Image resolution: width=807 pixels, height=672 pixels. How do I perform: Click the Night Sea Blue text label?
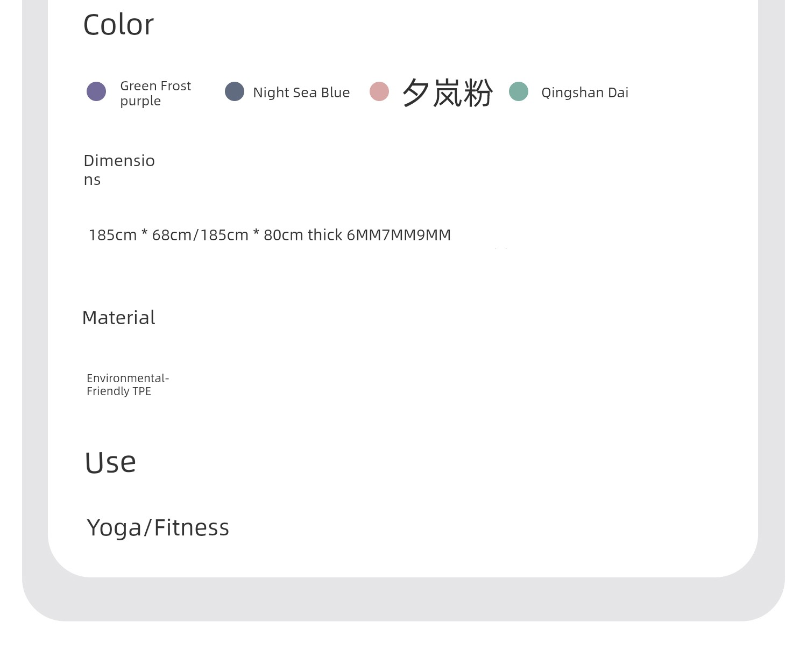coord(301,92)
